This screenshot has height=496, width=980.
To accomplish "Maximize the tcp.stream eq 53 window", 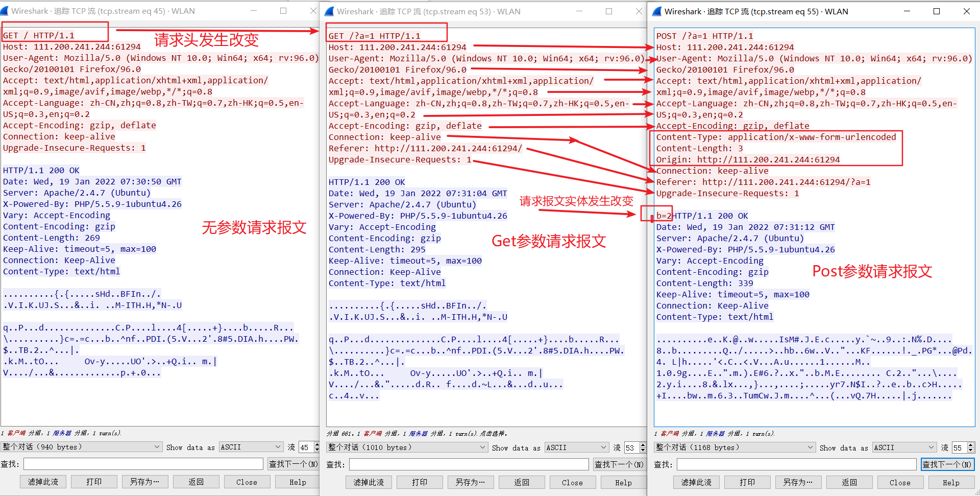I will coord(609,11).
